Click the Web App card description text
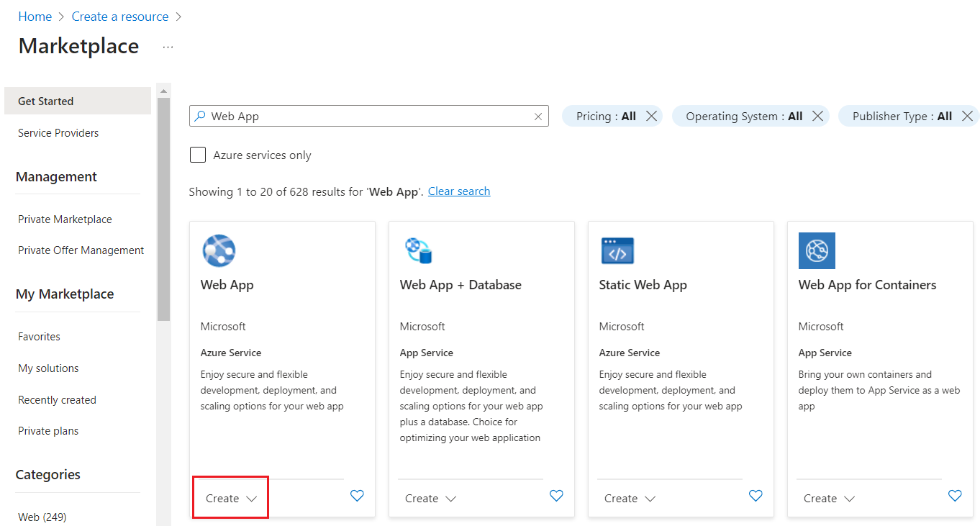Image resolution: width=980 pixels, height=526 pixels. point(272,390)
